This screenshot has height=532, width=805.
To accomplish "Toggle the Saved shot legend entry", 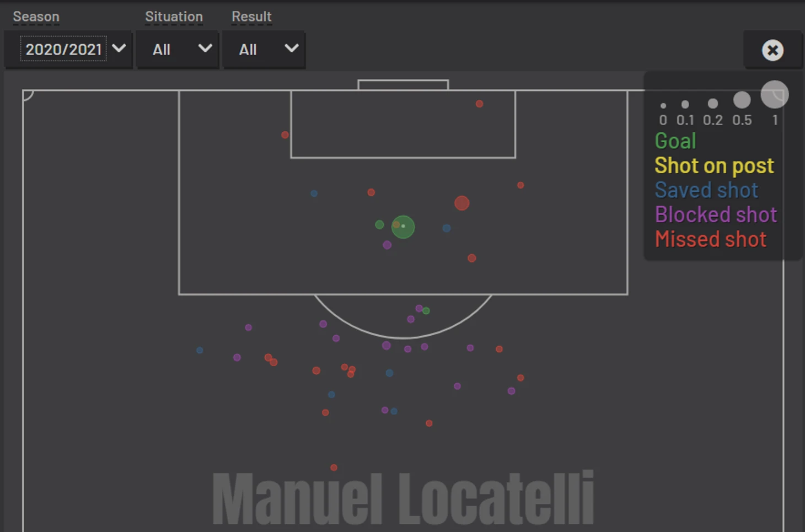I will [706, 190].
